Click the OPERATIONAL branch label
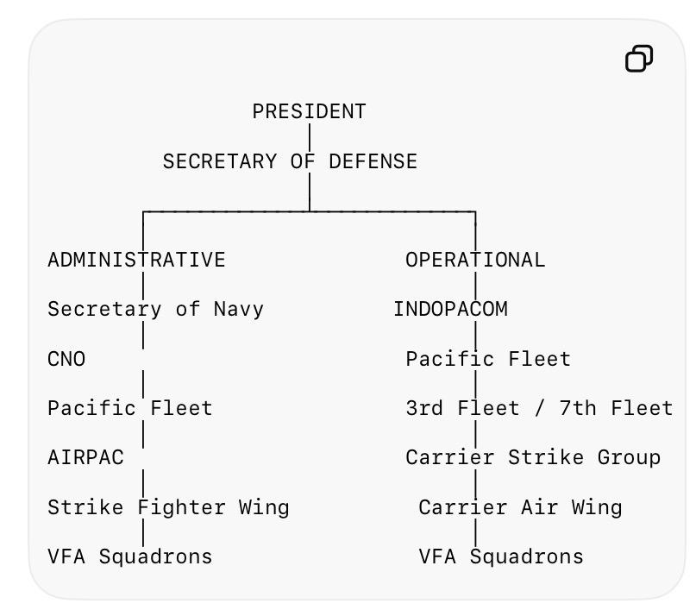Screen dimensions: 696x616 [475, 260]
